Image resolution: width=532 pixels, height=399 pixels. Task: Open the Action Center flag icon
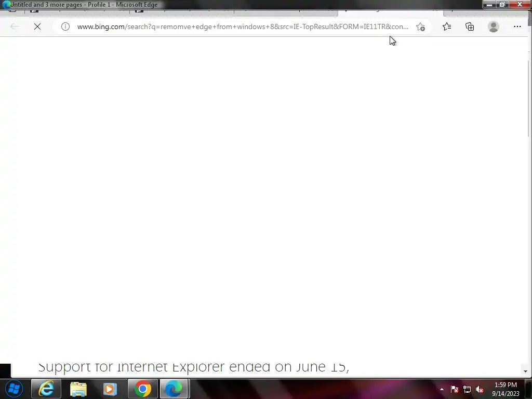coord(455,389)
